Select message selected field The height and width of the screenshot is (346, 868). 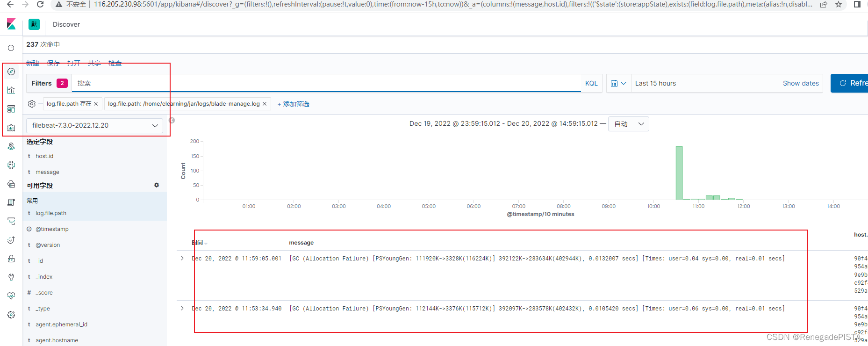47,172
